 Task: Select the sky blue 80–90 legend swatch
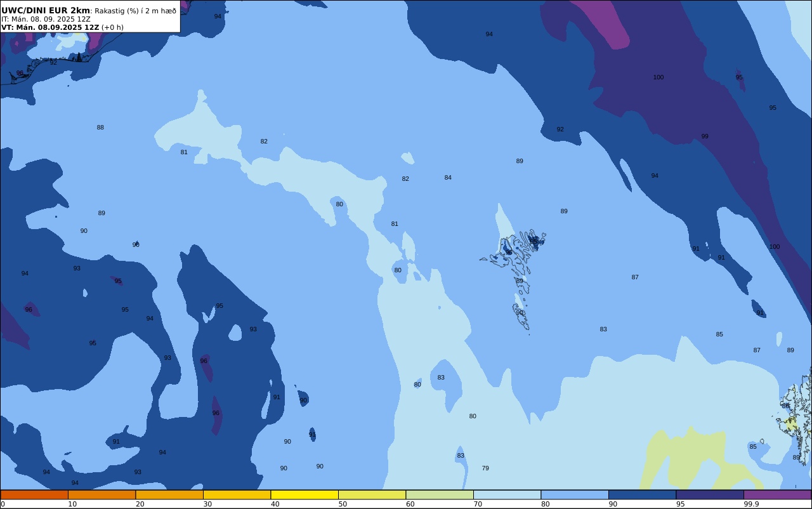point(575,494)
